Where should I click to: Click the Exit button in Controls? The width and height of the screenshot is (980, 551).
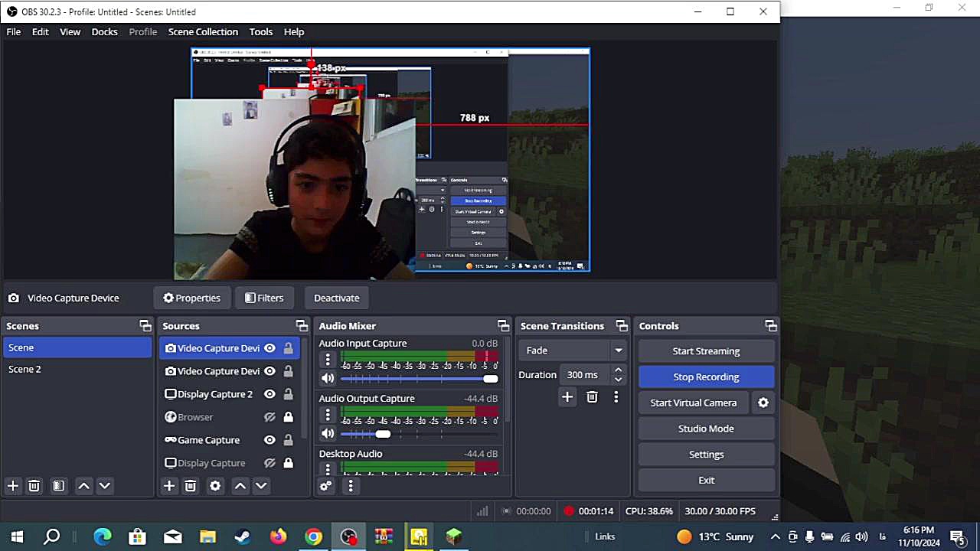click(706, 481)
